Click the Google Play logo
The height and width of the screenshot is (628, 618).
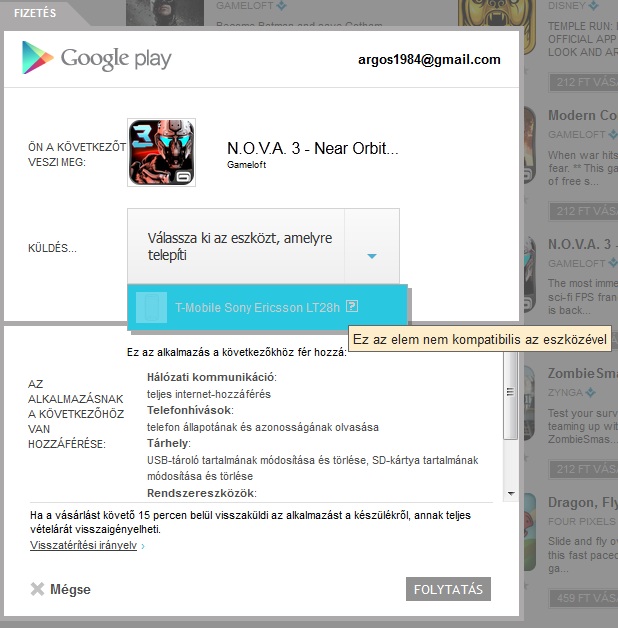97,58
